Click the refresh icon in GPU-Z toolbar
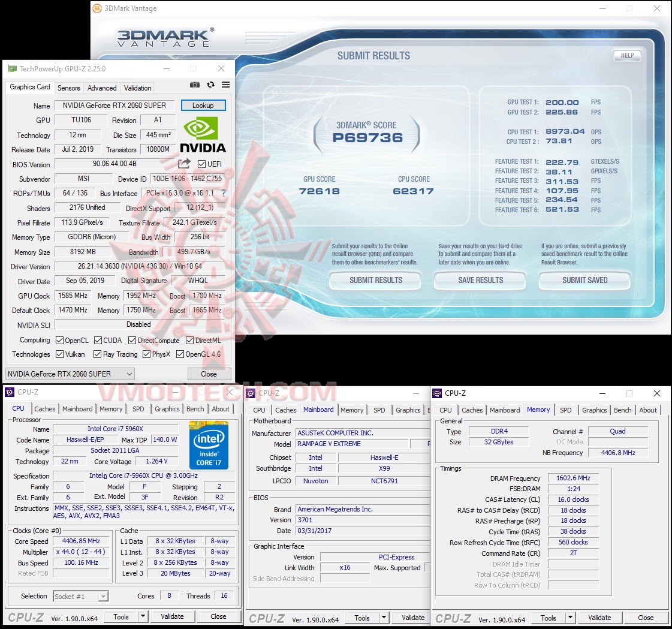The height and width of the screenshot is (629, 672). coord(211,85)
